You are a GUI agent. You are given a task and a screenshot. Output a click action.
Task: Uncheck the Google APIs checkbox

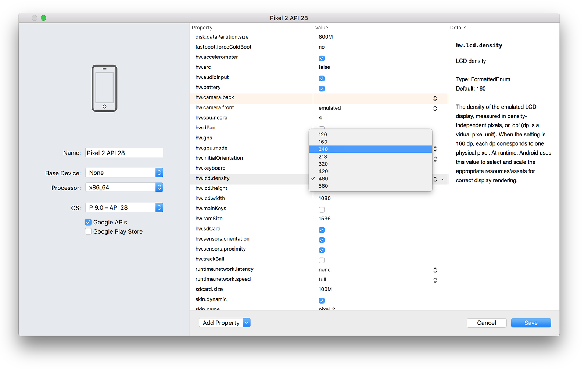(88, 222)
